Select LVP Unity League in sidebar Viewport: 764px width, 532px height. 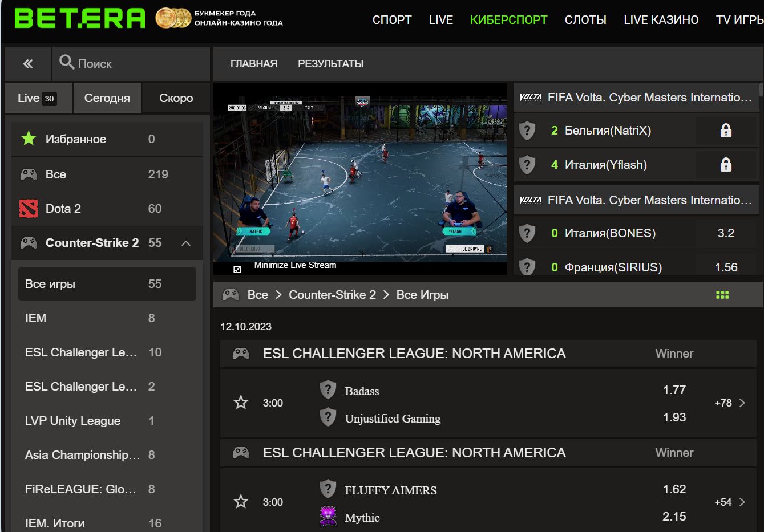(107, 421)
